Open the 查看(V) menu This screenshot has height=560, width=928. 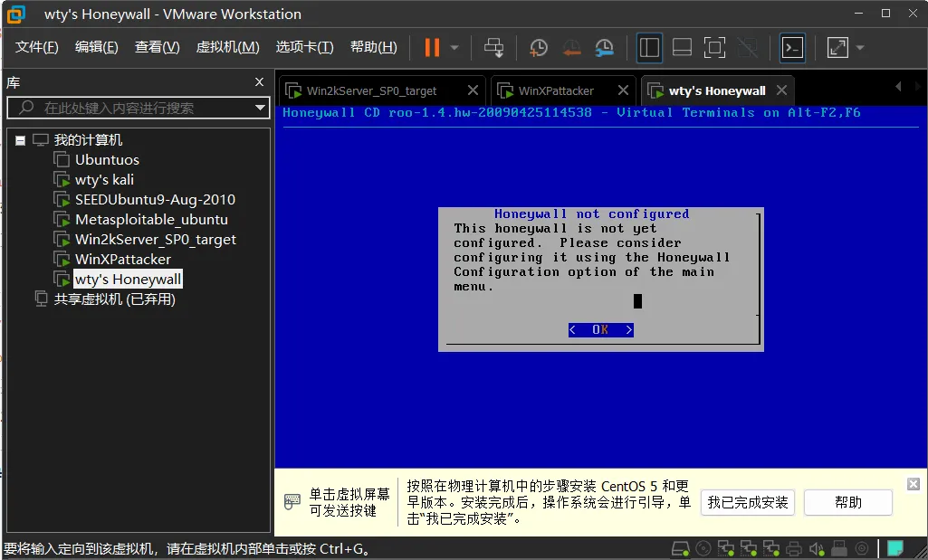(x=157, y=47)
